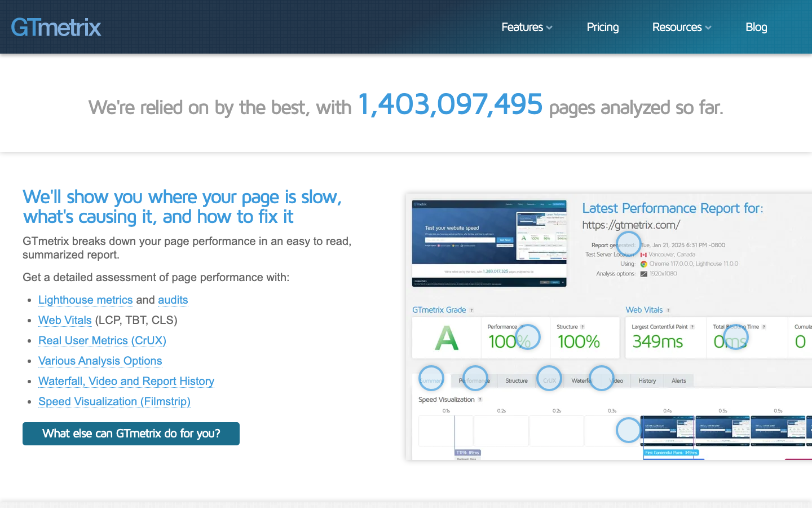Click the Chrome browser icon in the report
Image resolution: width=812 pixels, height=508 pixels.
coord(643,264)
